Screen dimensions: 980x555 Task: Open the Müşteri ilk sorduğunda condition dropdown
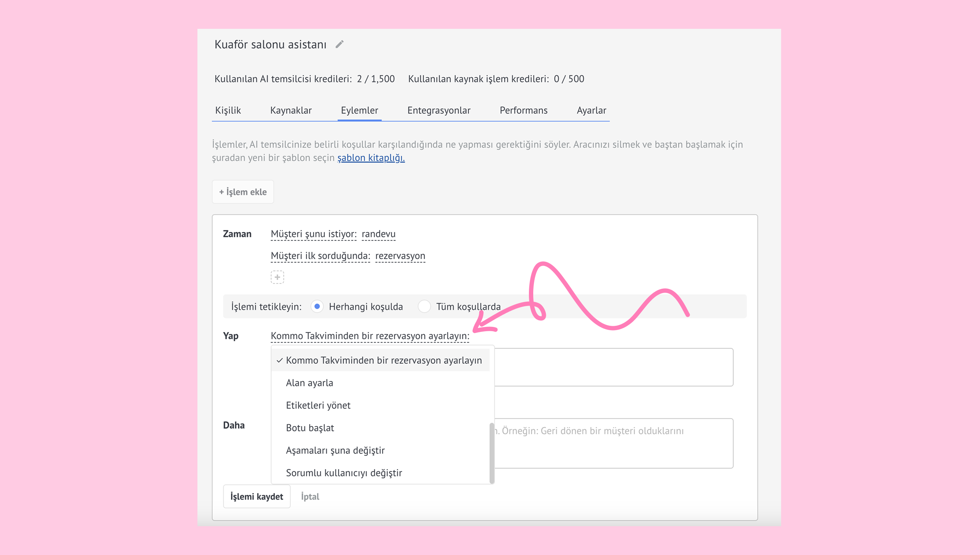[x=320, y=256]
